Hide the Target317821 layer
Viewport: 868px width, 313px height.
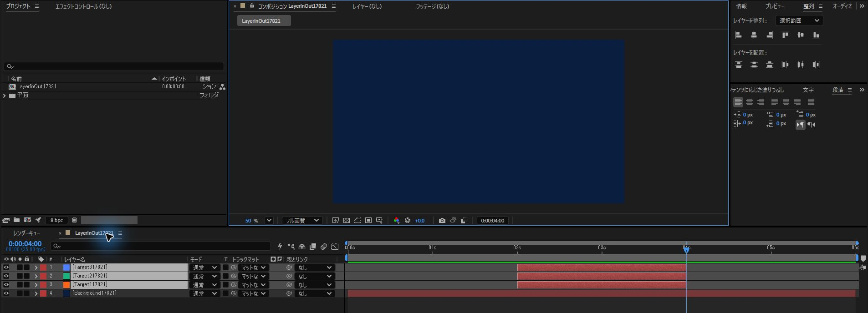point(6,268)
